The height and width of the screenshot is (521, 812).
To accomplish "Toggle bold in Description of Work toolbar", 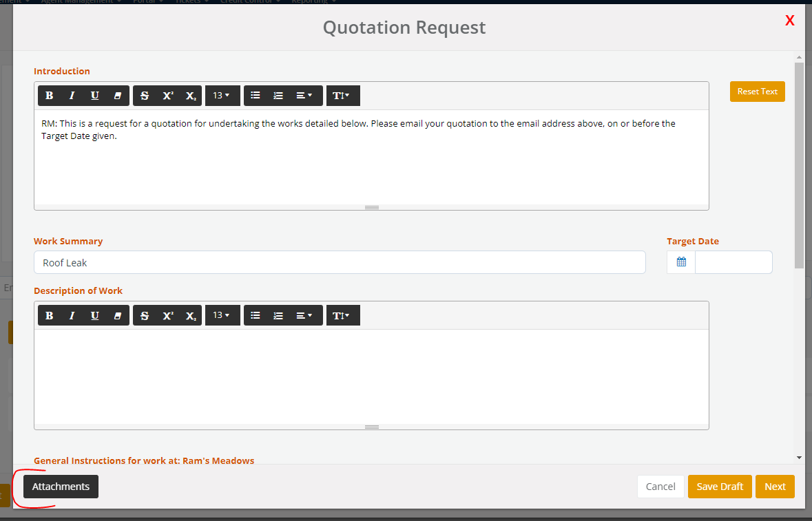I will point(49,316).
